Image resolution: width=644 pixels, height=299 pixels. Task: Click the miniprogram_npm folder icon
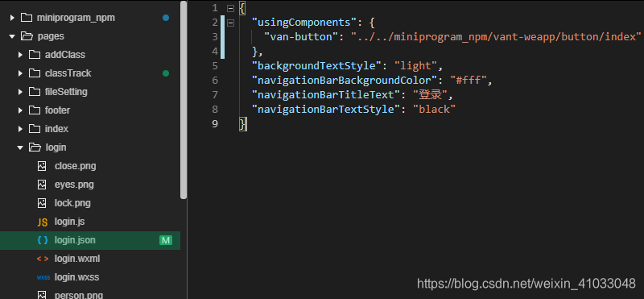click(x=27, y=18)
